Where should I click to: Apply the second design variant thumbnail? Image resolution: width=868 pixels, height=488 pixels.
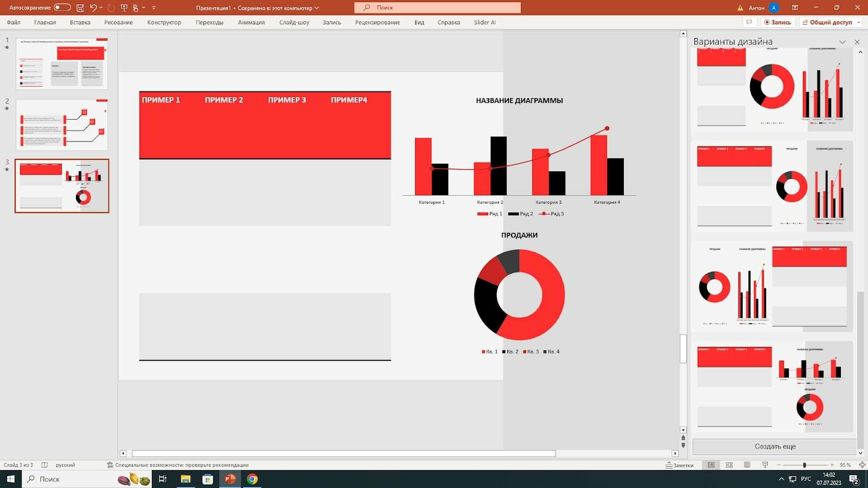click(772, 186)
